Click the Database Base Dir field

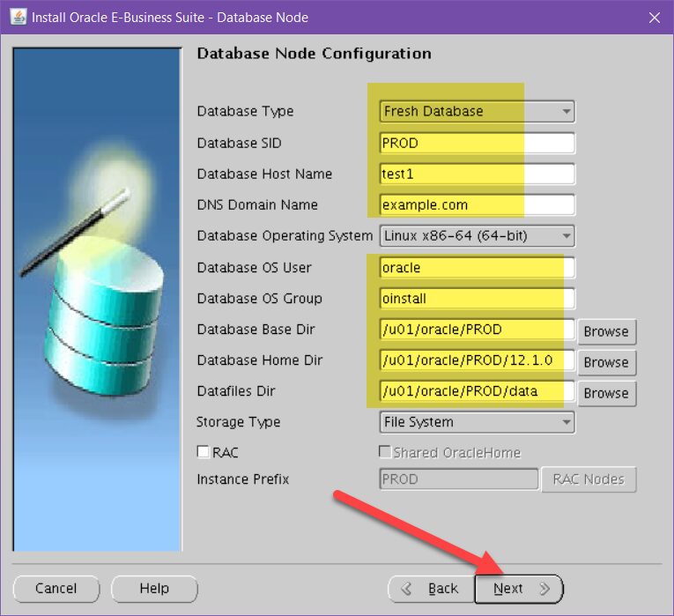point(478,330)
